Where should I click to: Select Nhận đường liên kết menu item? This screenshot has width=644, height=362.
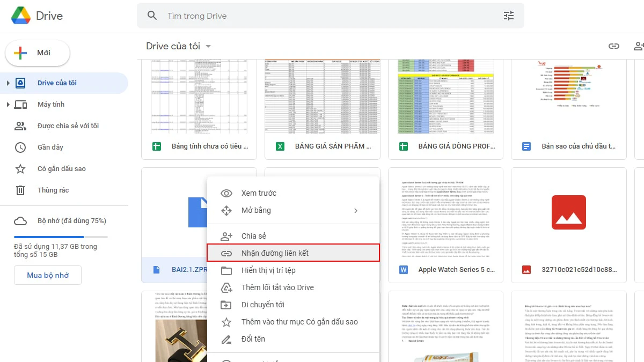(293, 253)
